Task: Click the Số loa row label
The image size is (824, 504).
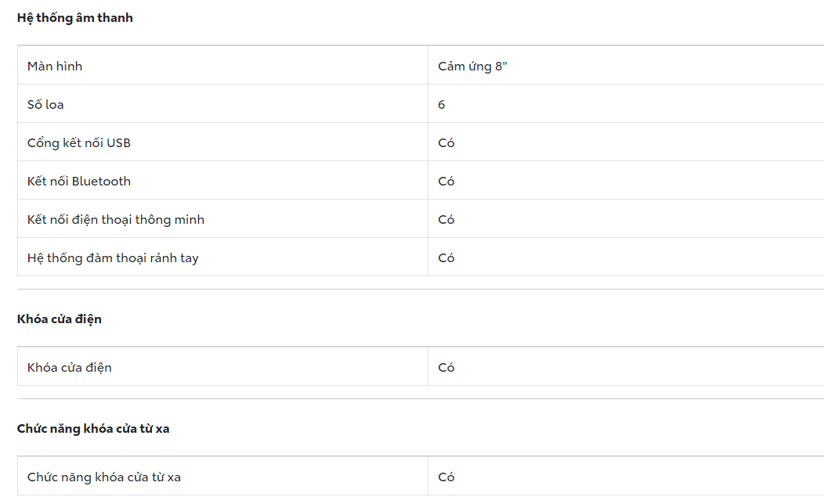Action: tap(45, 105)
